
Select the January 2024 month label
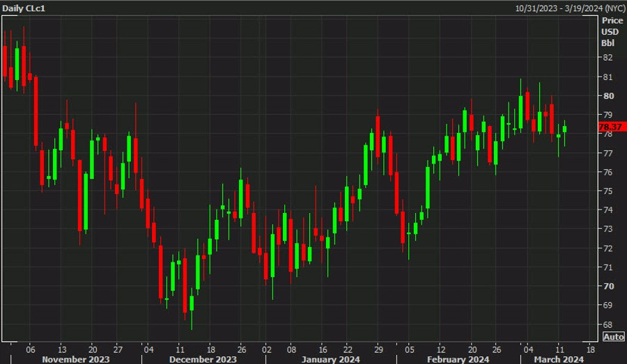330,359
